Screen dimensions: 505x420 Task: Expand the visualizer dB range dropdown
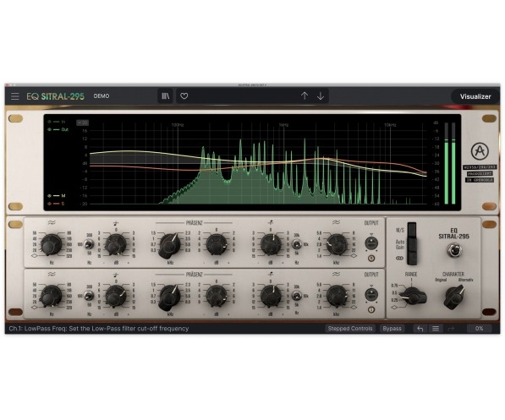pos(82,123)
